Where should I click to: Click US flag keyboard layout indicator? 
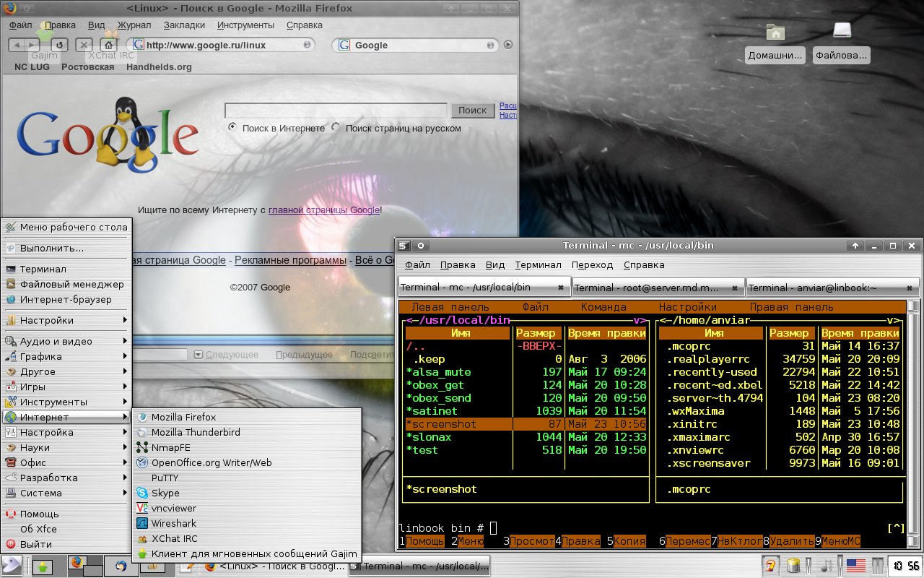click(x=856, y=566)
